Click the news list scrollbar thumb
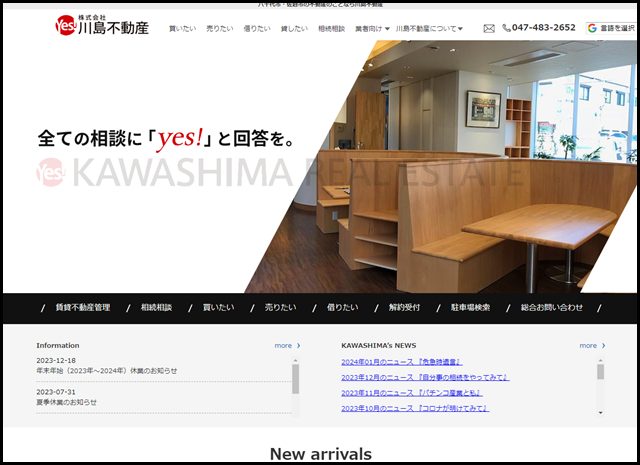The width and height of the screenshot is (640, 465). click(x=600, y=372)
